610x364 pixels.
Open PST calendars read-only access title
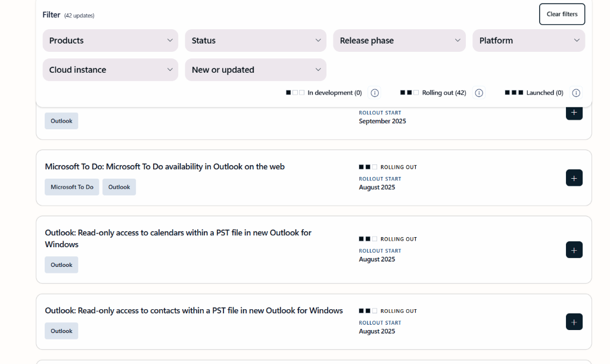click(x=178, y=238)
